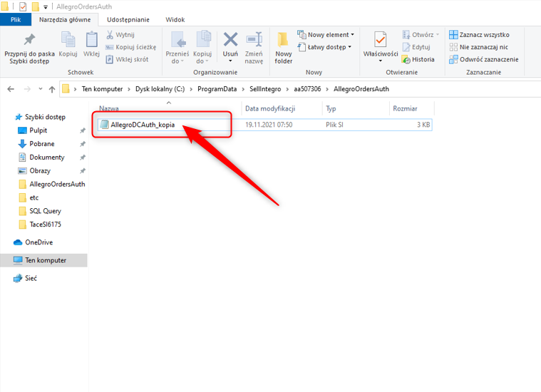Viewport: 541px width, 392px height.
Task: Click Zmień nazwę rename icon
Action: coord(254,40)
